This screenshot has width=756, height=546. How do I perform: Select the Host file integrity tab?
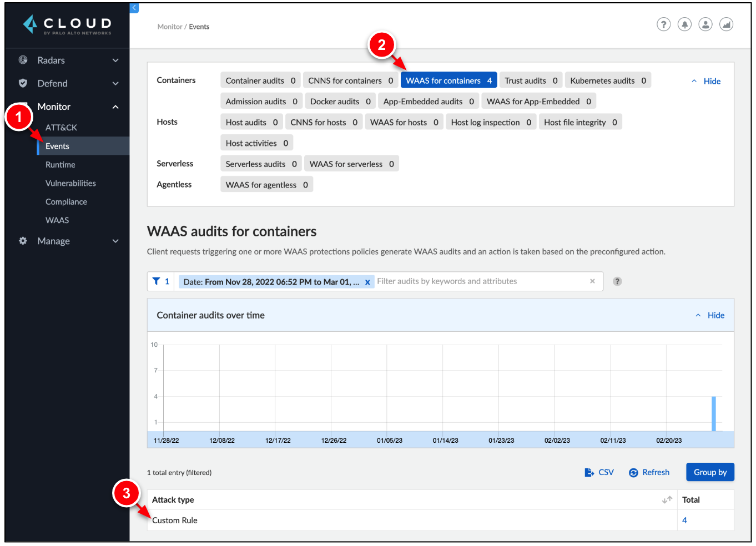pyautogui.click(x=581, y=122)
